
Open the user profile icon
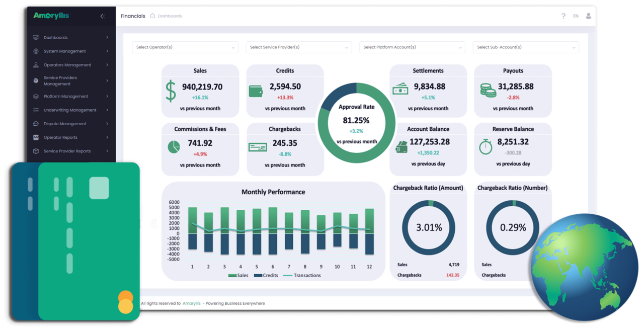coord(588,16)
